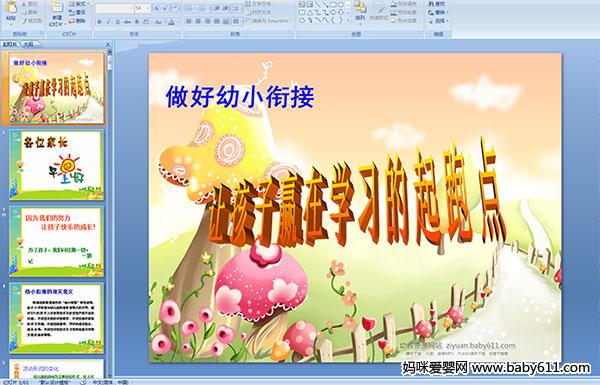Click the Find button in editing group

tap(438, 4)
